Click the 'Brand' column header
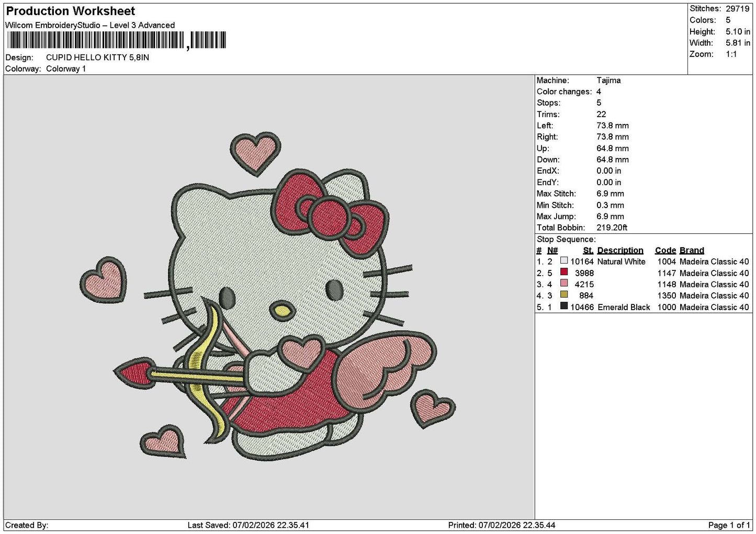The width and height of the screenshot is (756, 534). point(692,251)
